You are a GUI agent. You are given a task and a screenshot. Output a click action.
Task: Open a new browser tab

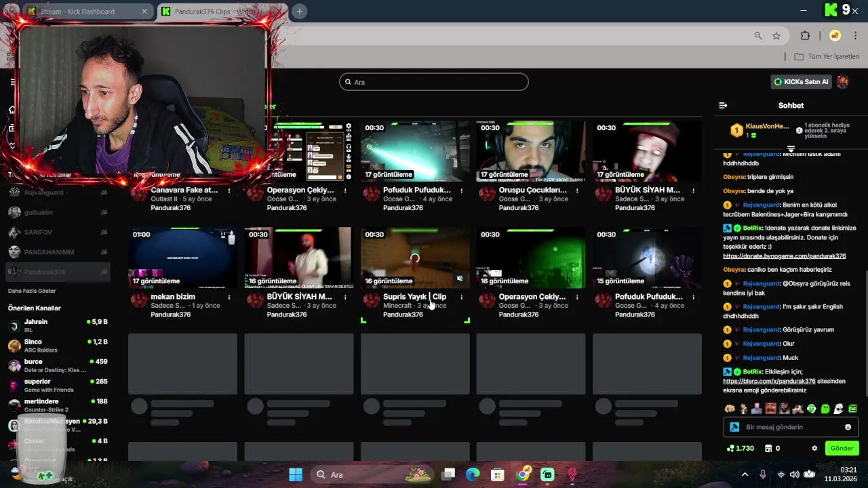point(299,12)
